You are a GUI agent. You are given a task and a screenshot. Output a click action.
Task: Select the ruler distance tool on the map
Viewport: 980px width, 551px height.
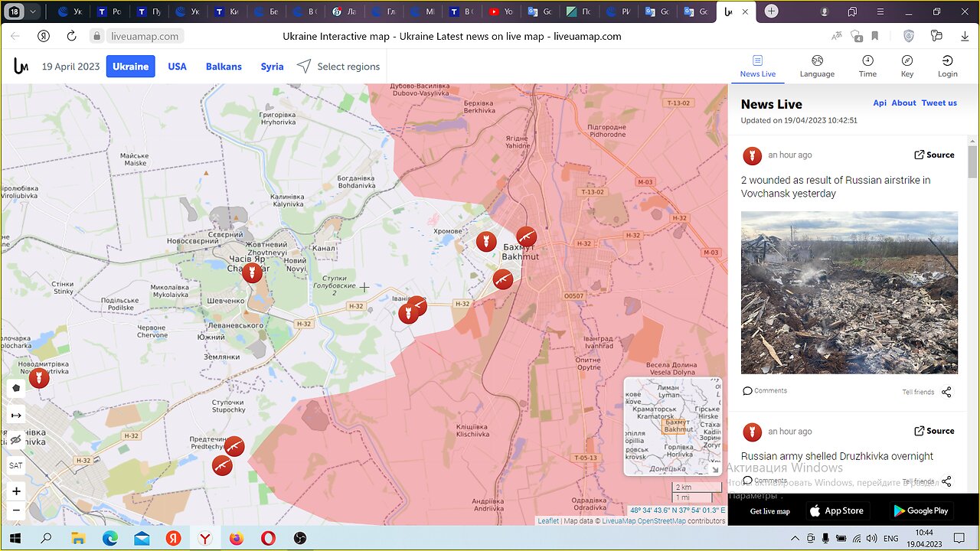(16, 414)
